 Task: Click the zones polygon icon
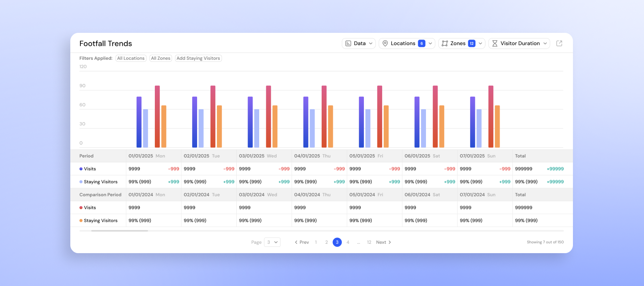pos(445,43)
